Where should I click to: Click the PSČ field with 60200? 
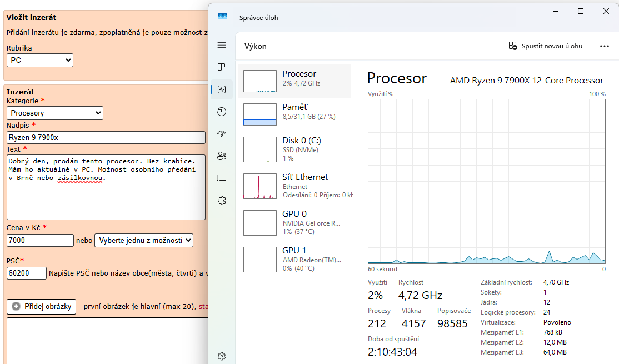point(27,273)
